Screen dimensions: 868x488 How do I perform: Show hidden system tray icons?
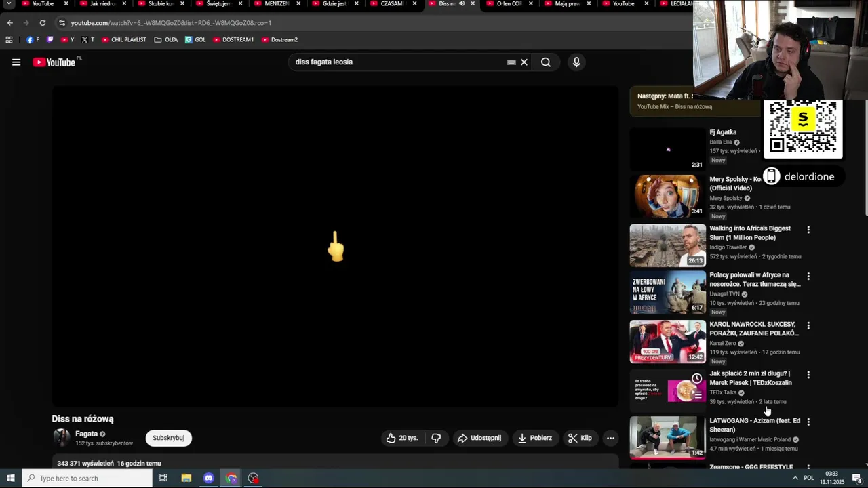pos(795,478)
